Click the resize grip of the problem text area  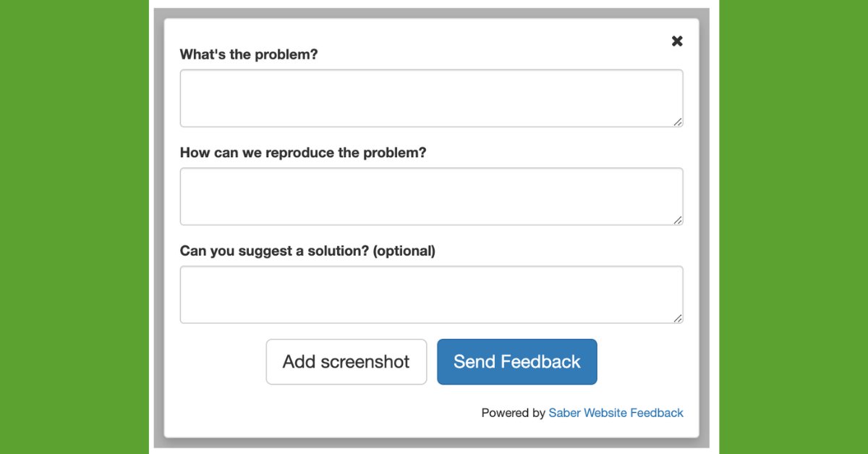click(x=678, y=122)
